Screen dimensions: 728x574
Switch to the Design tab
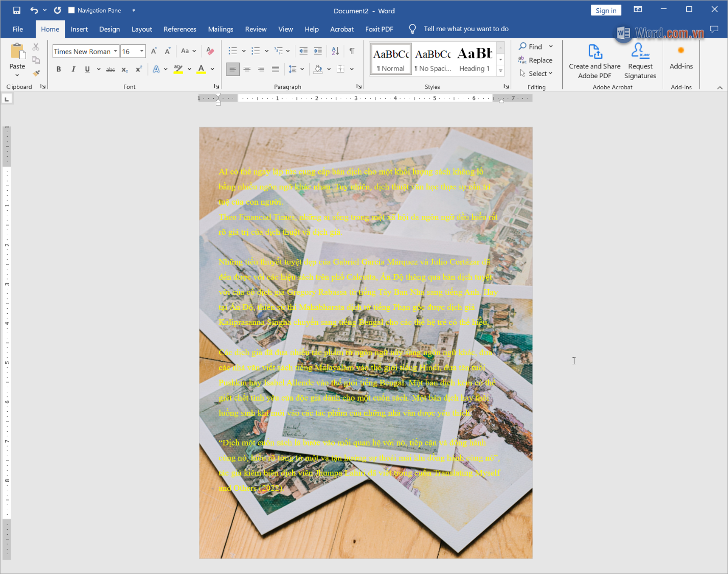110,29
